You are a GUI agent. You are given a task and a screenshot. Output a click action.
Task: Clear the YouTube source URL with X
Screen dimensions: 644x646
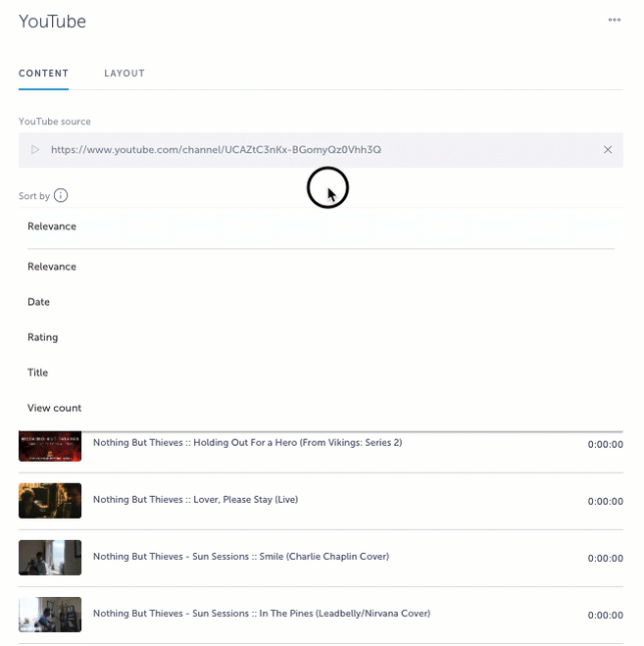pyautogui.click(x=608, y=150)
